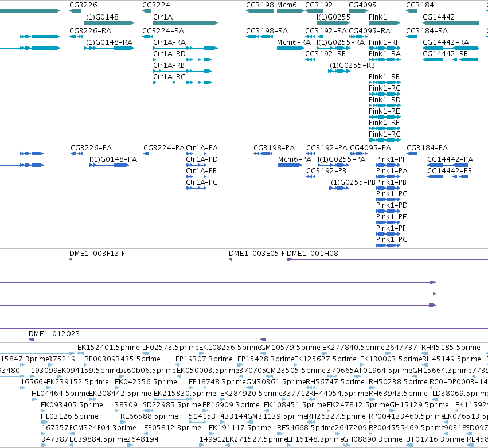Click the Ctr1A-PC protein label
The image size is (488, 448).
(x=201, y=182)
